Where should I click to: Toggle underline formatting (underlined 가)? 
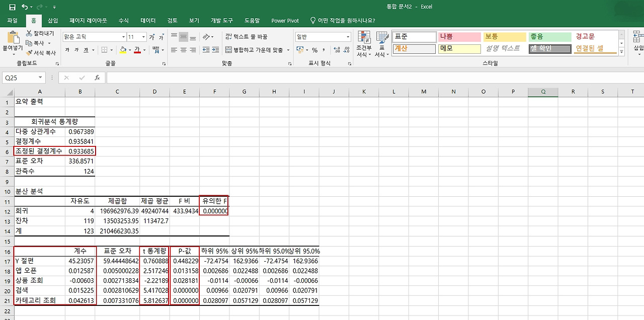[x=86, y=50]
